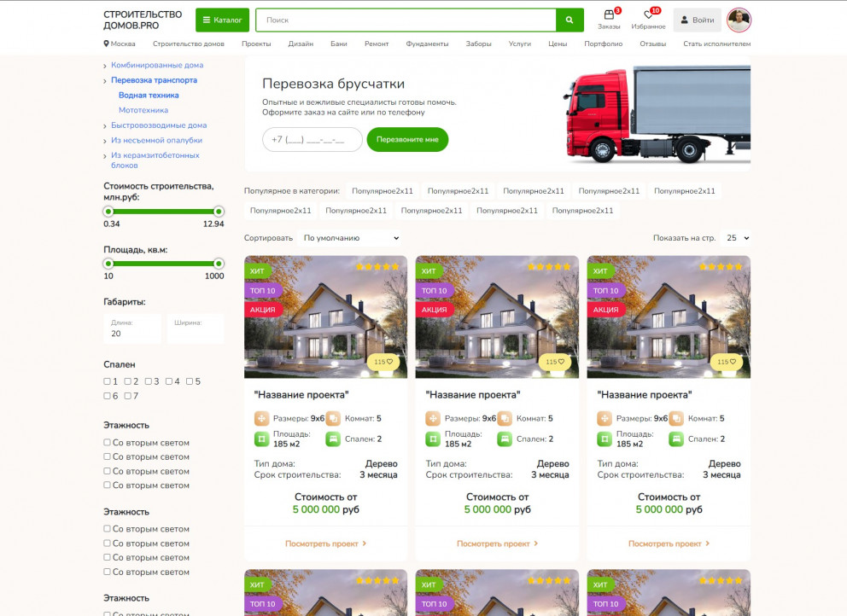Go to the Портфолио menu item
This screenshot has width=847, height=616.
click(x=603, y=44)
